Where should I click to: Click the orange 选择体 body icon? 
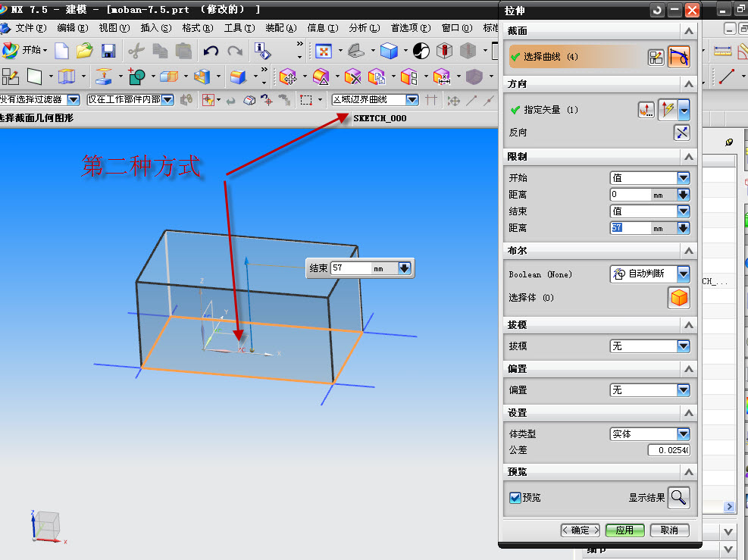(x=679, y=298)
